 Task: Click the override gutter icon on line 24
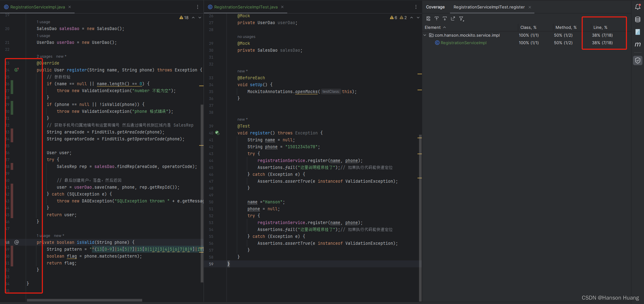[x=17, y=70]
